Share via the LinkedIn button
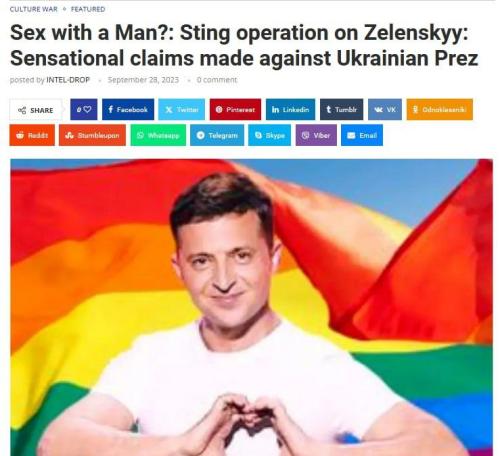 tap(290, 109)
